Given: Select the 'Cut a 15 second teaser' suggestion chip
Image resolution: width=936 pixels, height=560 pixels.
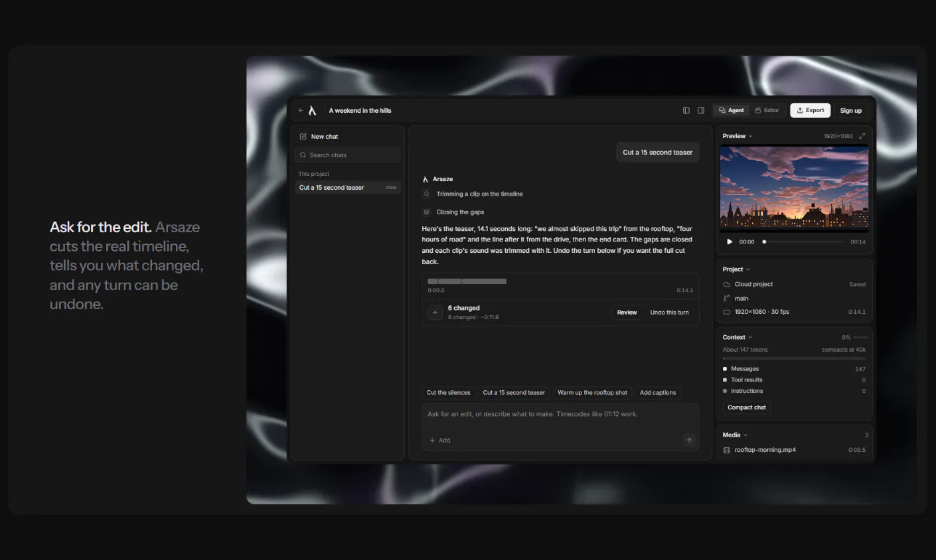Looking at the screenshot, I should coord(514,393).
